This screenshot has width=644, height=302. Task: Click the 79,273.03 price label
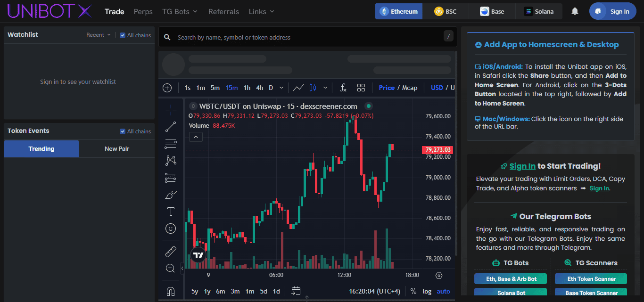(438, 150)
